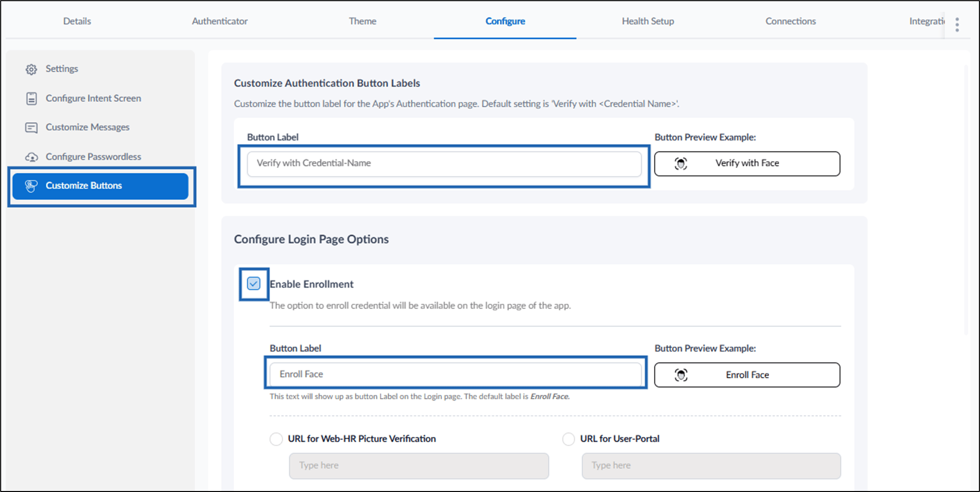Select the URL for User-Portal radio button
Image resolution: width=980 pixels, height=492 pixels.
pos(568,439)
